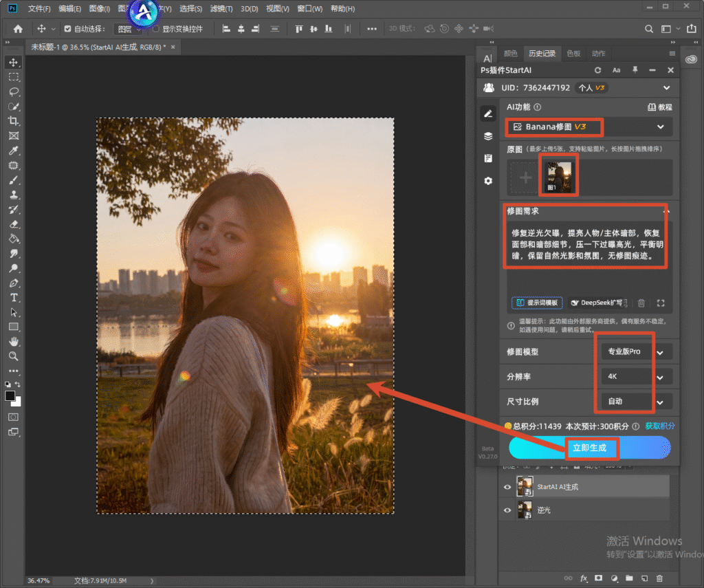Hide the StartAI AI生成 layer

(x=507, y=488)
